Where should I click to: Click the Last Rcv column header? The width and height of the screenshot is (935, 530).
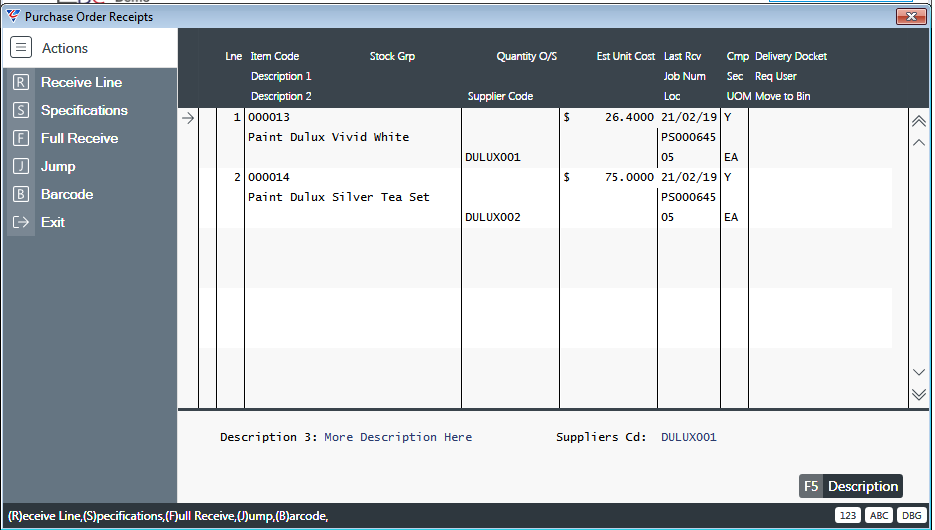click(x=682, y=56)
